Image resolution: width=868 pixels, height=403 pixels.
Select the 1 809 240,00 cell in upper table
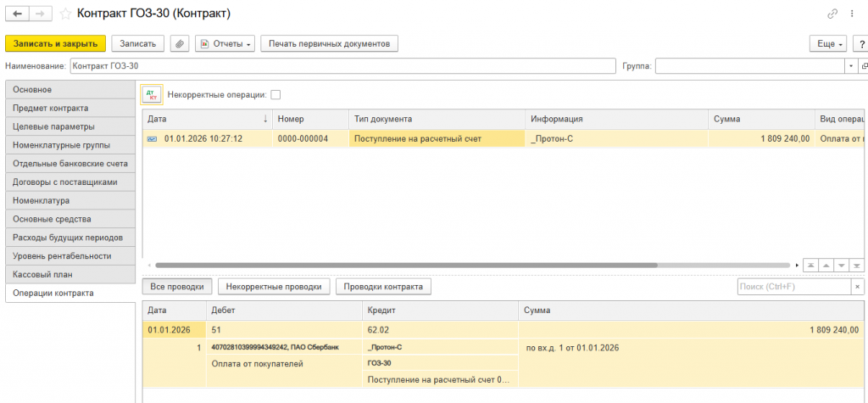(x=761, y=138)
